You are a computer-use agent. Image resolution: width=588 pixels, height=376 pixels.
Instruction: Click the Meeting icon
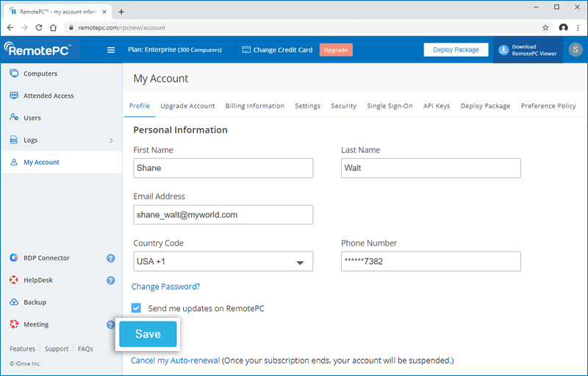(x=14, y=324)
